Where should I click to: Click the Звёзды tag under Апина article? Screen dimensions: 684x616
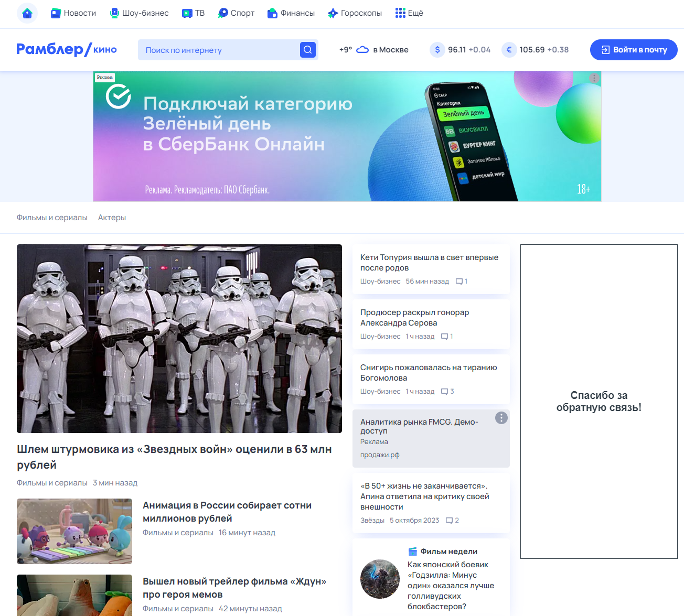[372, 521]
